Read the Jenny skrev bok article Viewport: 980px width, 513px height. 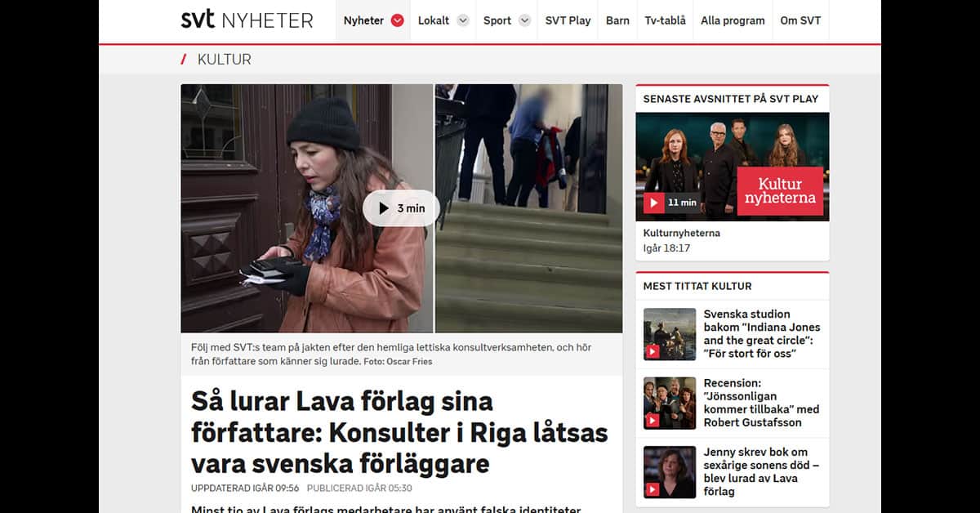click(761, 472)
